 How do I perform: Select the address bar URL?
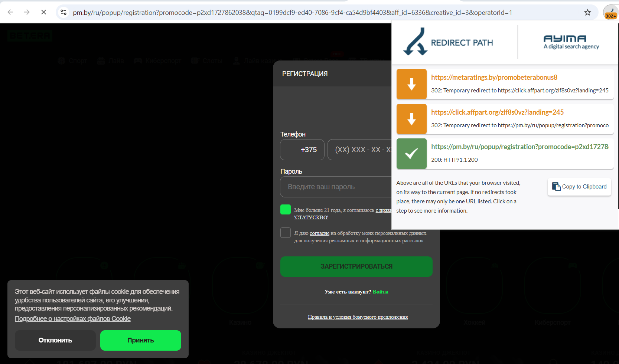(x=293, y=13)
